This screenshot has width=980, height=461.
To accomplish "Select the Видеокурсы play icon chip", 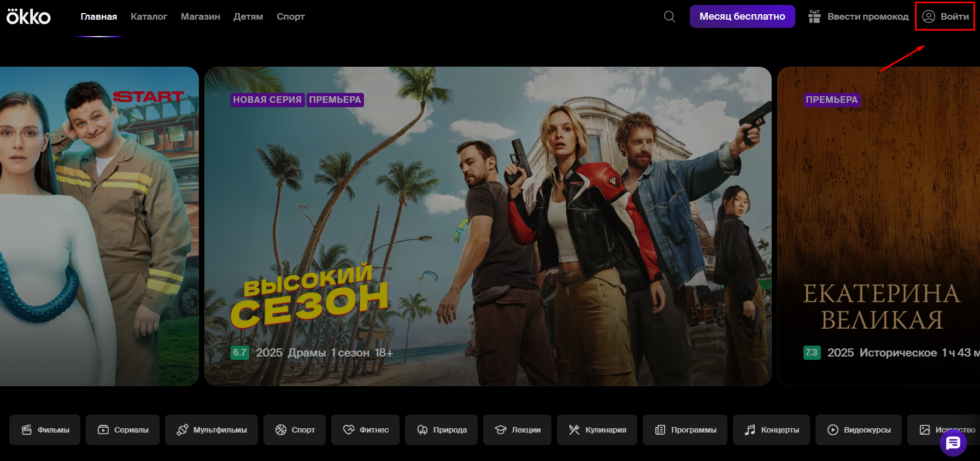I will 859,430.
